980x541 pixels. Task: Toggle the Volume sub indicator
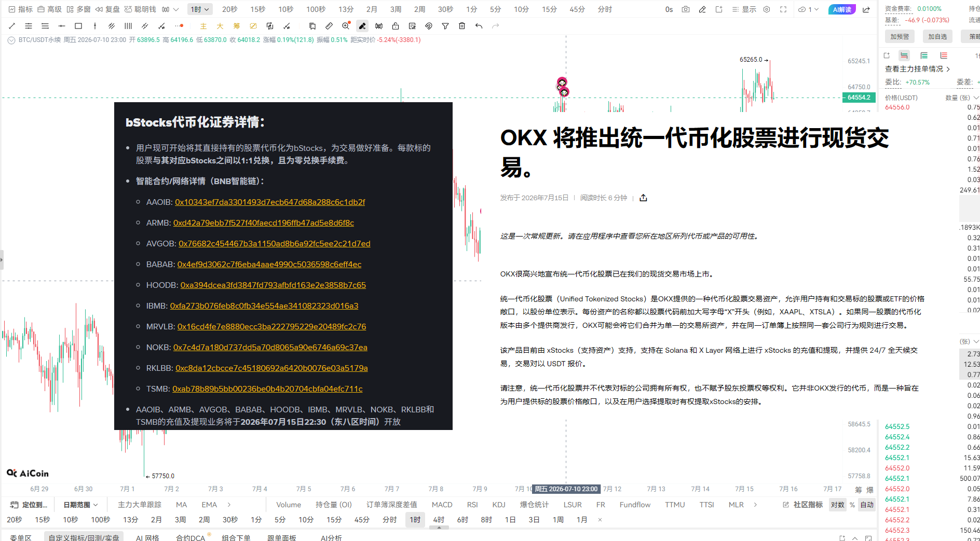[289, 505]
